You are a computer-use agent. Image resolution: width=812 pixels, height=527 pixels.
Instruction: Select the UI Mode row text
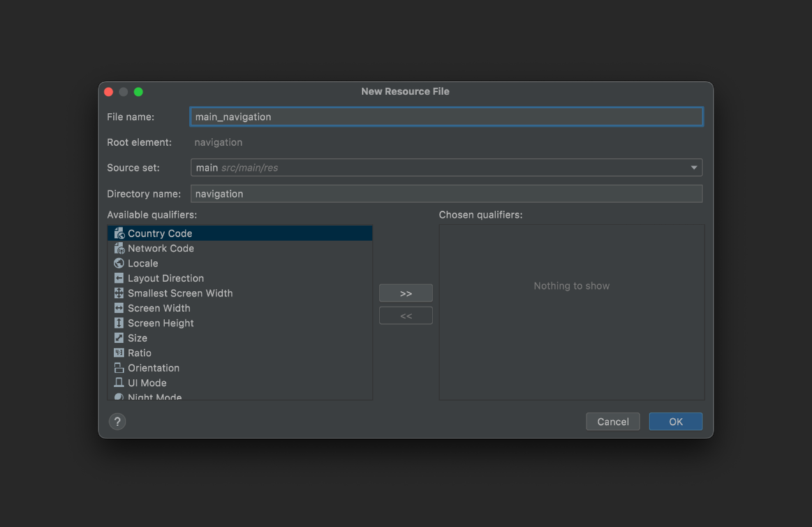point(147,383)
